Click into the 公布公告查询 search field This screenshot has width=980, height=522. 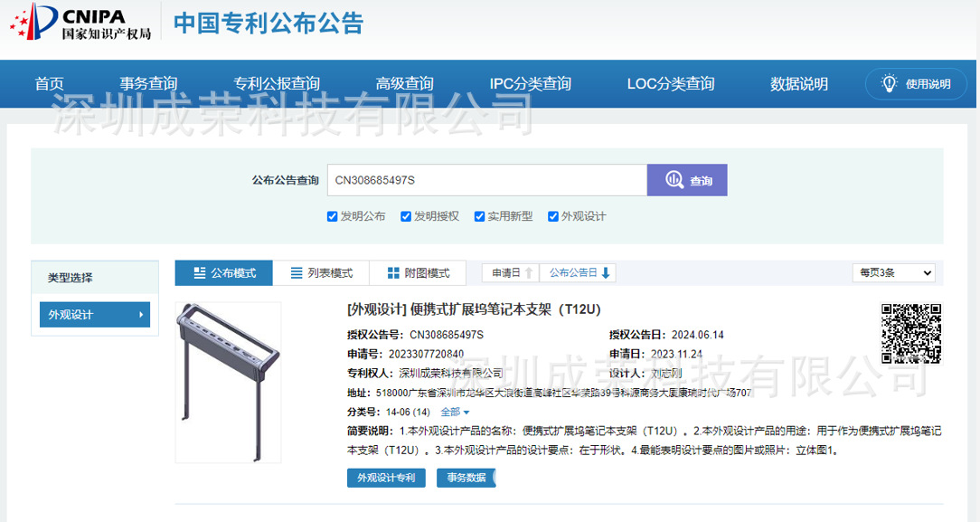(487, 180)
